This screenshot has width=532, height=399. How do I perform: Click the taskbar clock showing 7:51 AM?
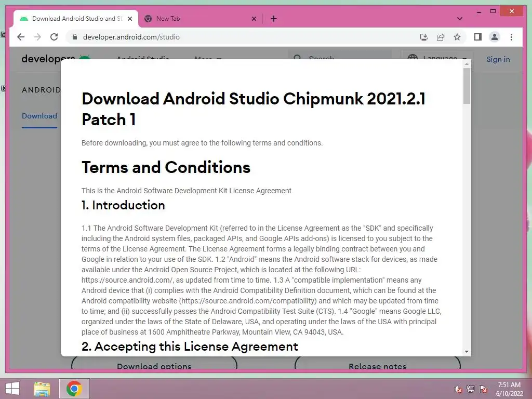coord(509,389)
